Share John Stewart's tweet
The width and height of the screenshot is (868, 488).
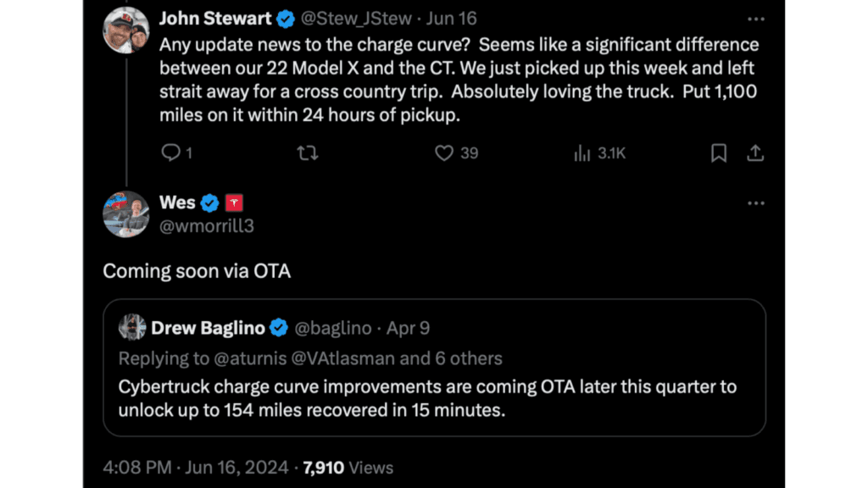[x=755, y=152]
